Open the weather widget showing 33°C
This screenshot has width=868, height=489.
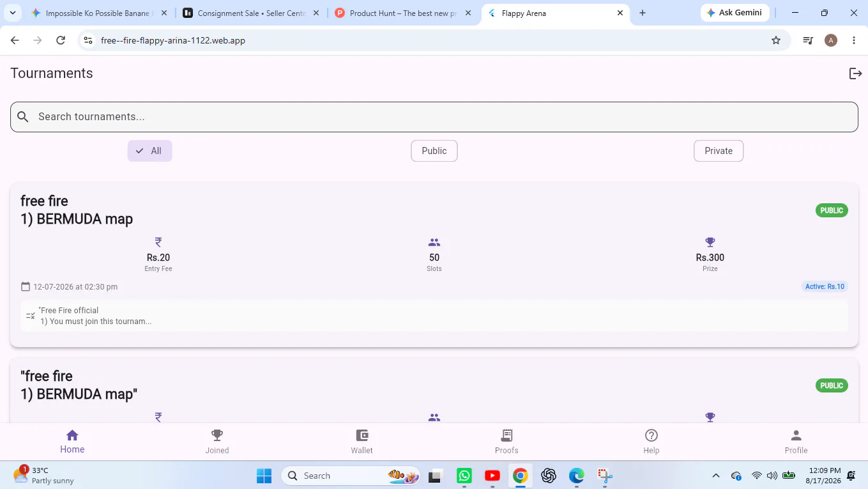click(44, 476)
